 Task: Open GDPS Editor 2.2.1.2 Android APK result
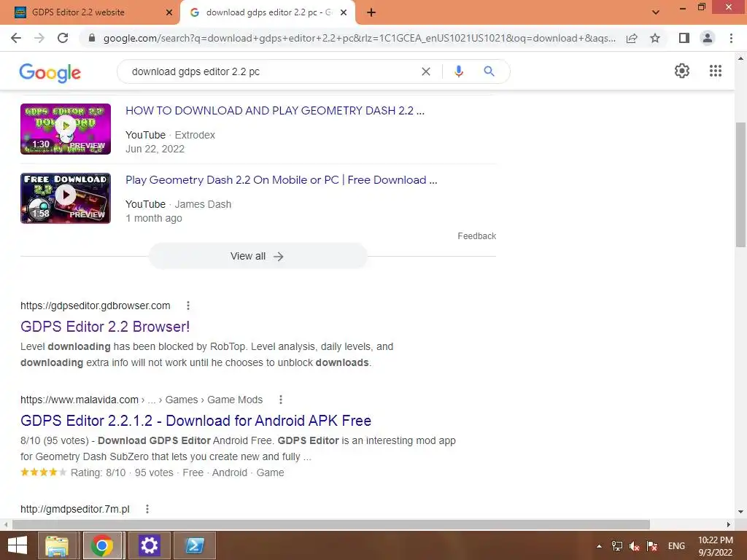pos(196,421)
